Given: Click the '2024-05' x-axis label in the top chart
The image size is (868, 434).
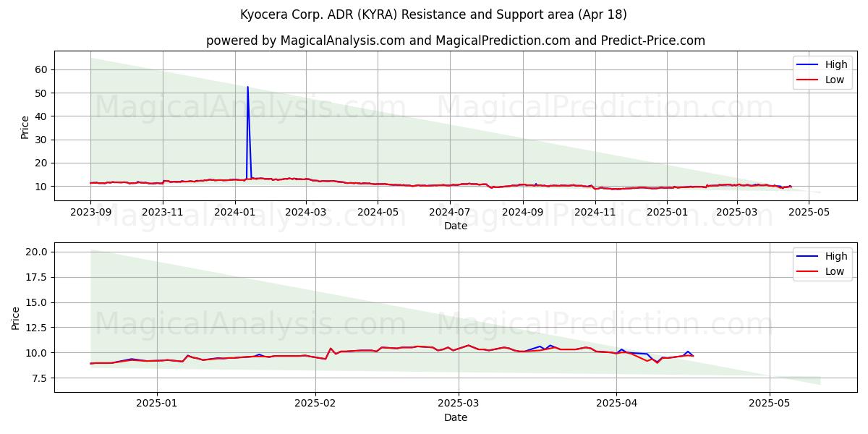Looking at the screenshot, I should pyautogui.click(x=378, y=212).
